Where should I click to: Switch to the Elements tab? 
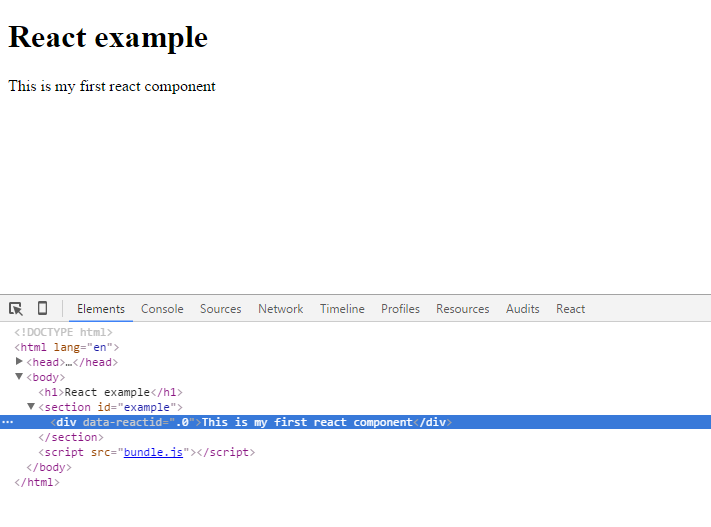(x=101, y=309)
